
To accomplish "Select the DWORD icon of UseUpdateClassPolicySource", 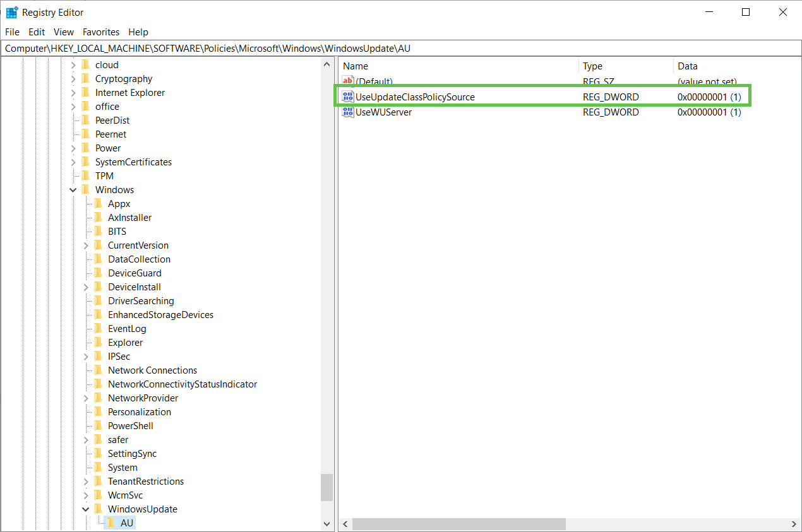I will click(348, 97).
